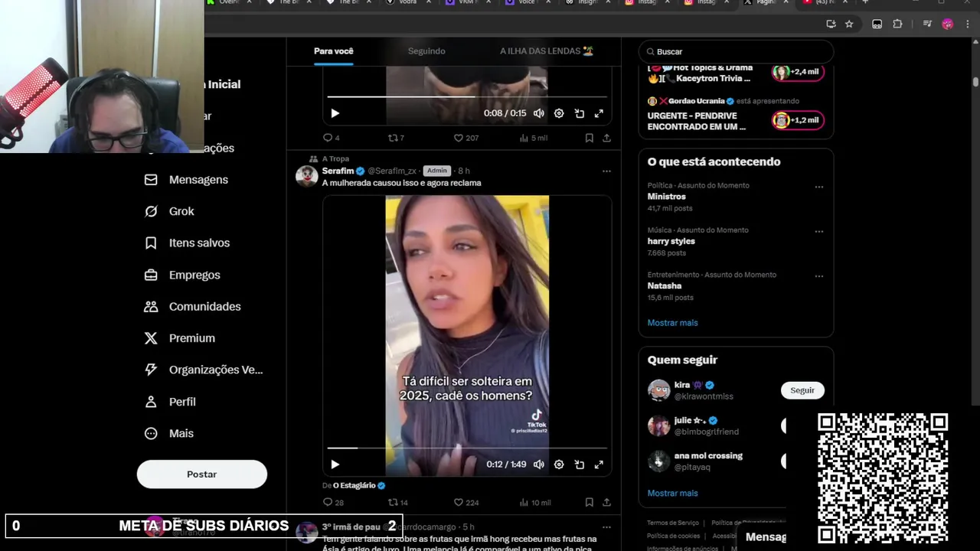This screenshot has height=551, width=980.
Task: Follow kira with the Seguir button
Action: (x=802, y=390)
